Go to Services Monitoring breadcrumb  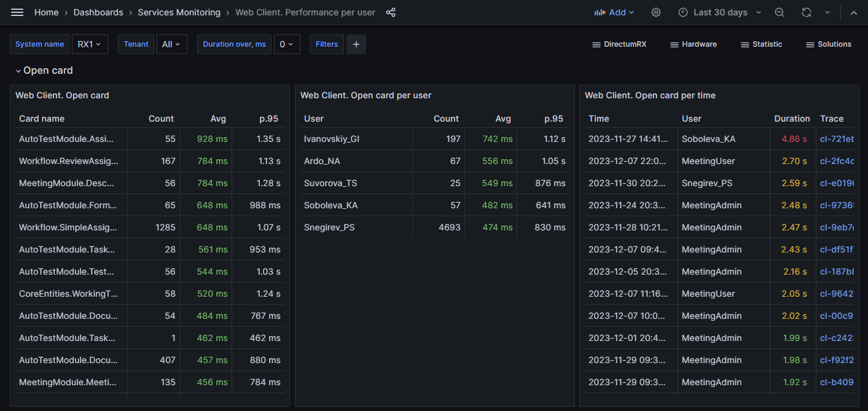coord(179,12)
